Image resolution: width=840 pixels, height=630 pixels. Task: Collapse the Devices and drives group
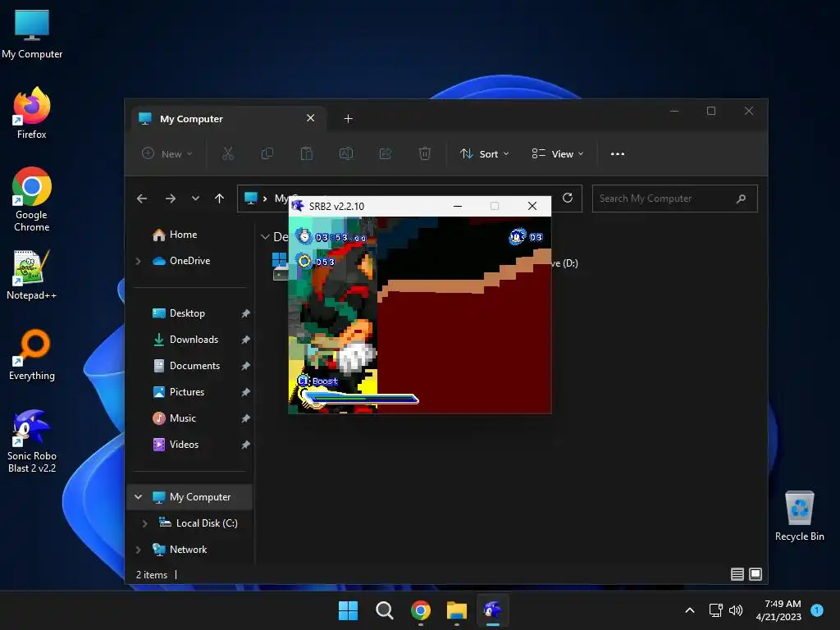tap(265, 237)
